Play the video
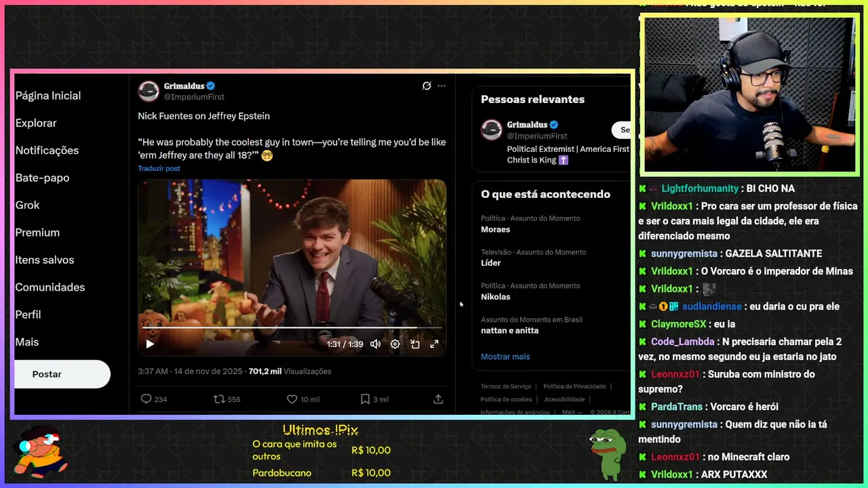This screenshot has width=868, height=488. [x=150, y=344]
